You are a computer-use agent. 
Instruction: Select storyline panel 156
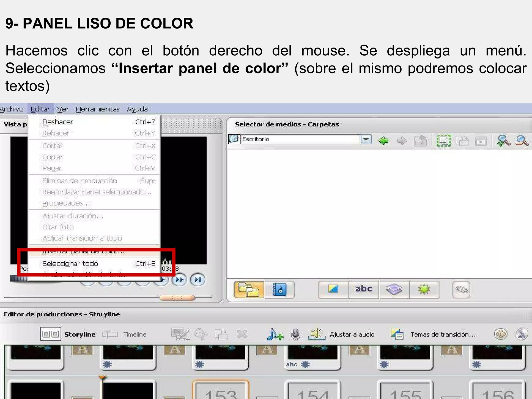[x=498, y=389]
